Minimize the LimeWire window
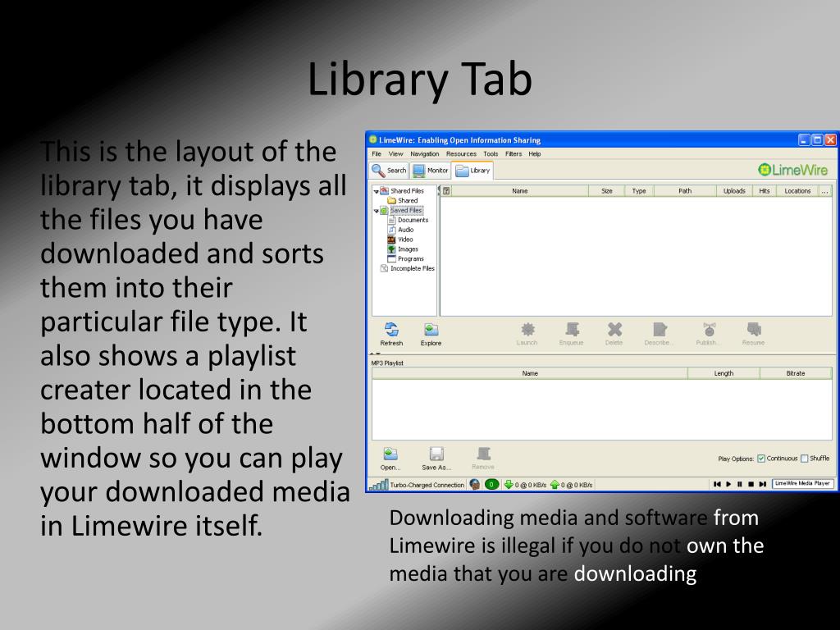Viewport: 840px width, 630px height. 804,140
